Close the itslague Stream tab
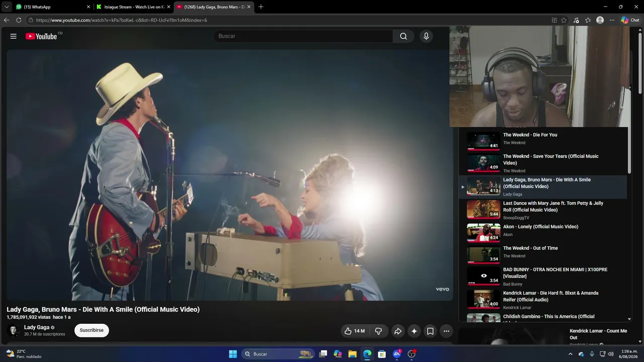644x362 pixels. tap(169, 7)
